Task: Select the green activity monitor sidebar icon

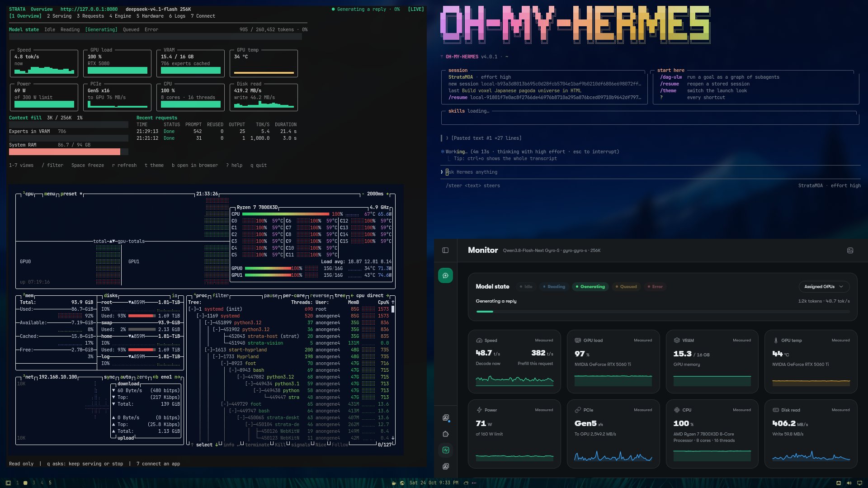Action: [x=445, y=450]
